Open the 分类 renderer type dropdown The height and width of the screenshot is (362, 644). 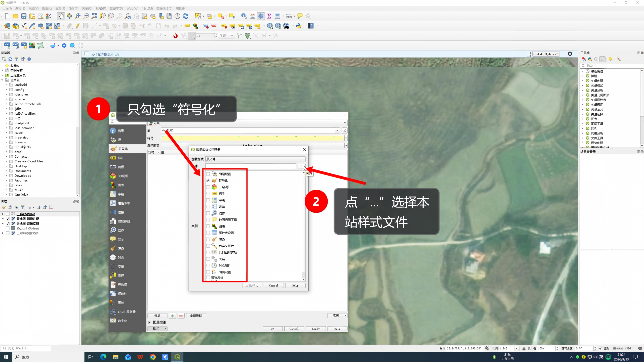pyautogui.click(x=247, y=123)
